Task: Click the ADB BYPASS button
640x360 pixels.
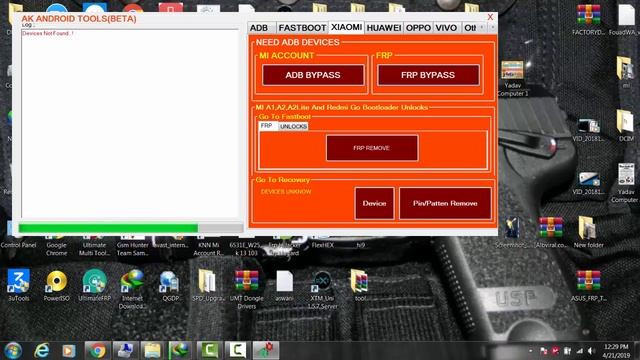Action: point(313,75)
